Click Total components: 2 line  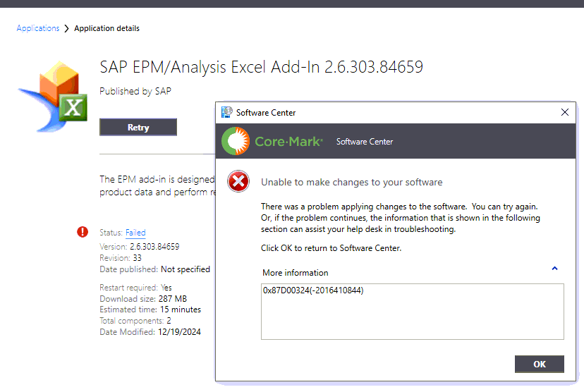[x=135, y=321]
